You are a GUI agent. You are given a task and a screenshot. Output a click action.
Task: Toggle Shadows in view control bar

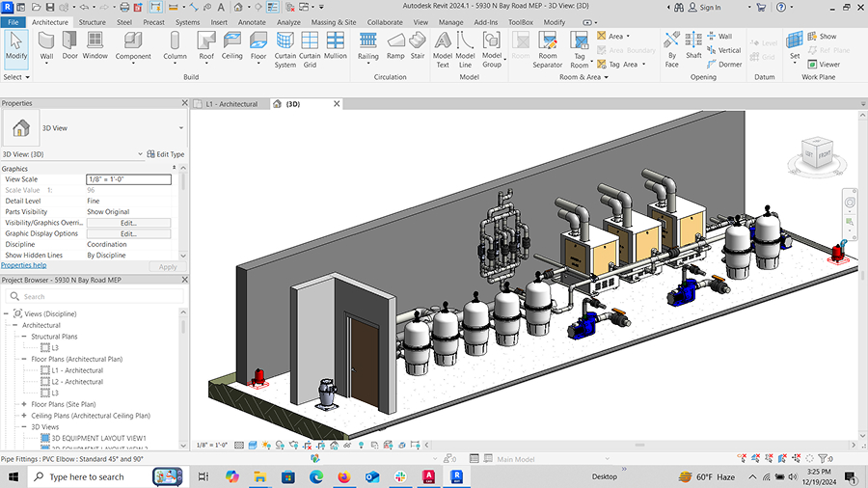[x=280, y=445]
